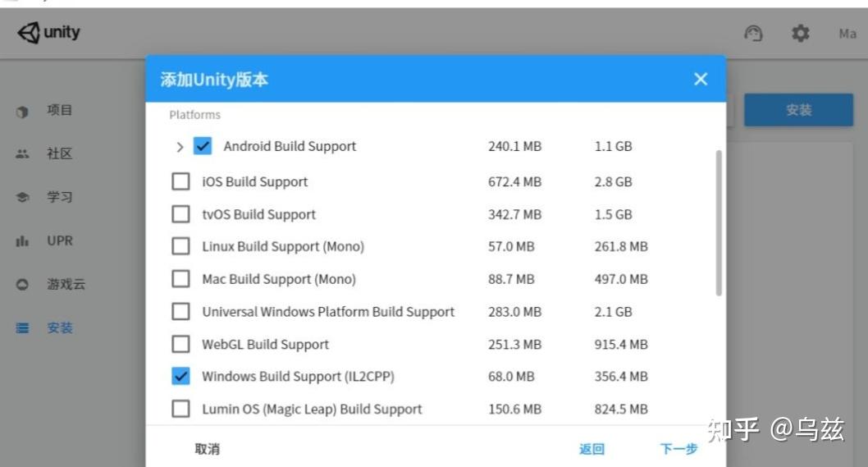Screen dimensions: 868x467
Task: Tick Linux Build Support (Mono) checkbox
Action: coord(180,246)
